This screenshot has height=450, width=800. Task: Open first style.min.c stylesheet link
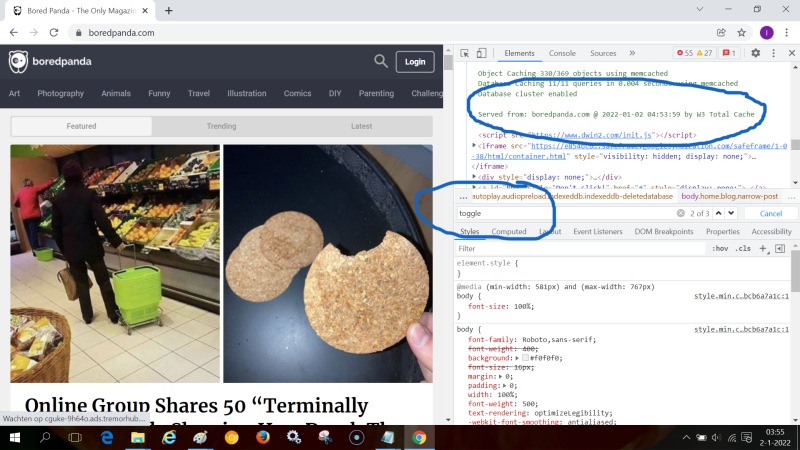[x=741, y=296]
